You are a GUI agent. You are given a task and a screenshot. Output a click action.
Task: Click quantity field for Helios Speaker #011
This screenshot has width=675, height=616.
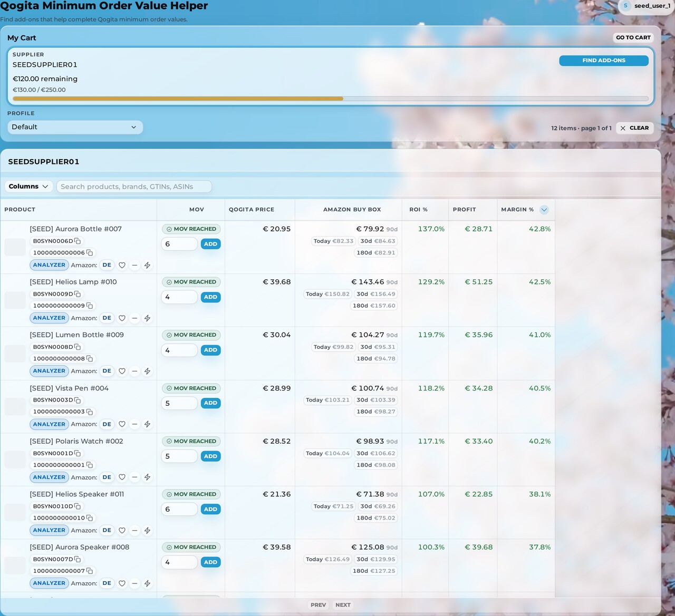point(179,509)
